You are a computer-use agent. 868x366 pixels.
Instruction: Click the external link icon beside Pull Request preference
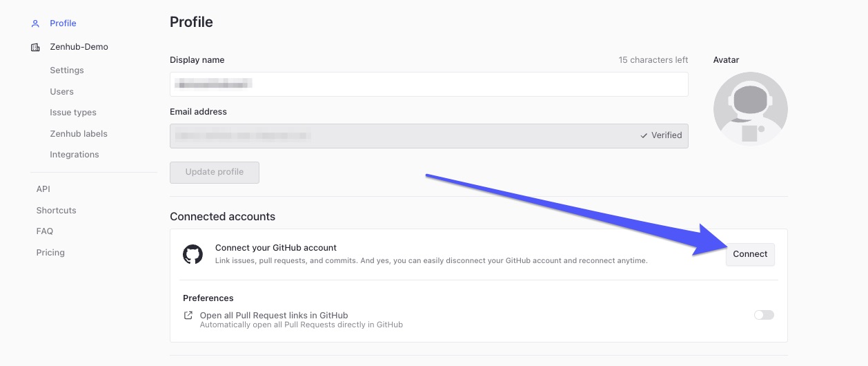[188, 315]
